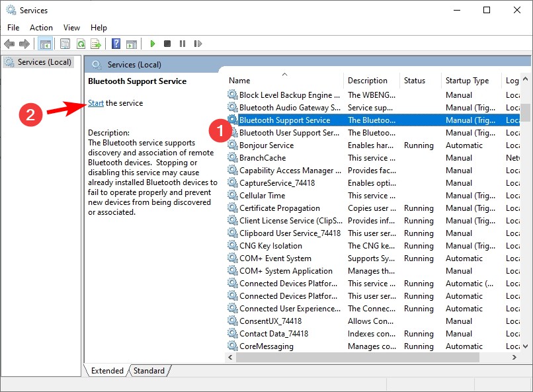533x392 pixels.
Task: Click 'This service ...' description of BranchCache
Action: click(x=372, y=157)
